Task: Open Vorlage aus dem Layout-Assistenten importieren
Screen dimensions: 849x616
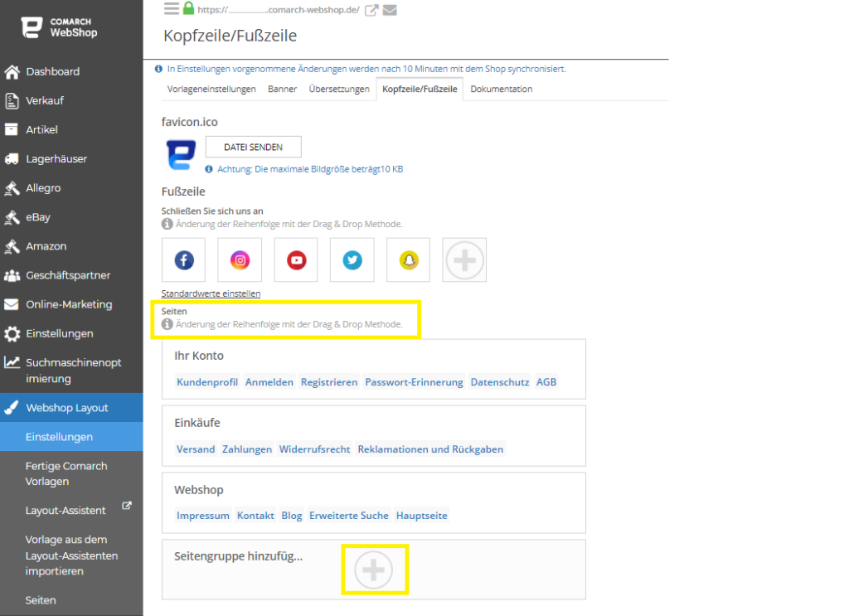Action: click(x=71, y=555)
